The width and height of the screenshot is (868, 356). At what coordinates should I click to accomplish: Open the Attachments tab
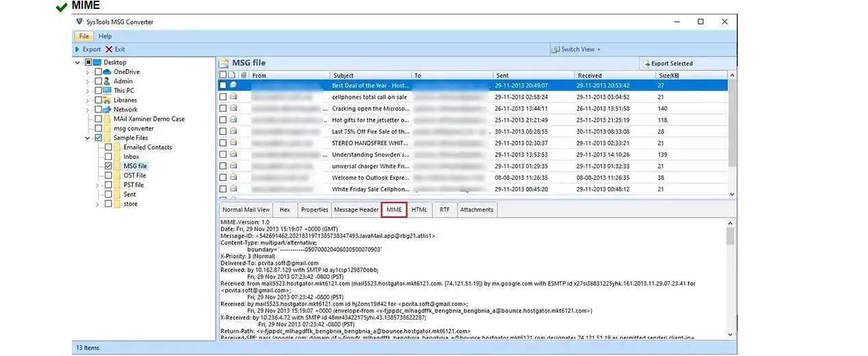[476, 210]
